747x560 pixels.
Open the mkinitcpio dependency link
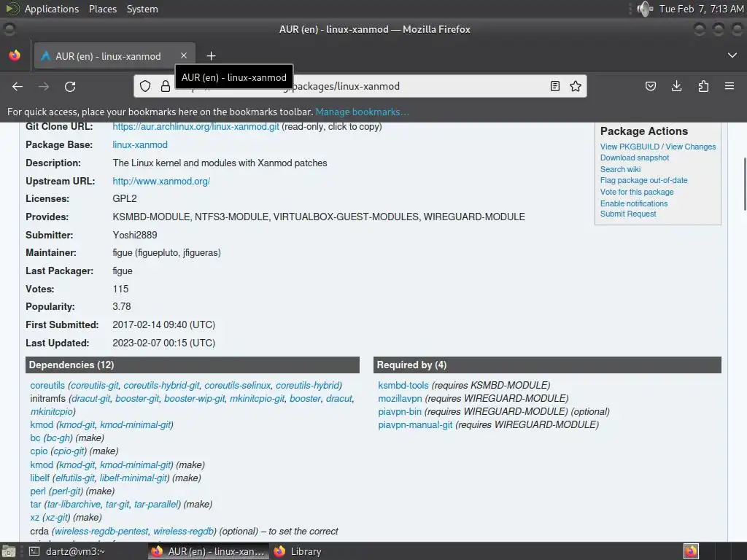52,411
